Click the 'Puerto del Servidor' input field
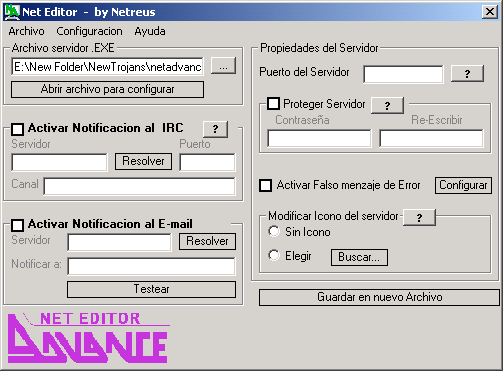This screenshot has height=371, width=503. (404, 74)
